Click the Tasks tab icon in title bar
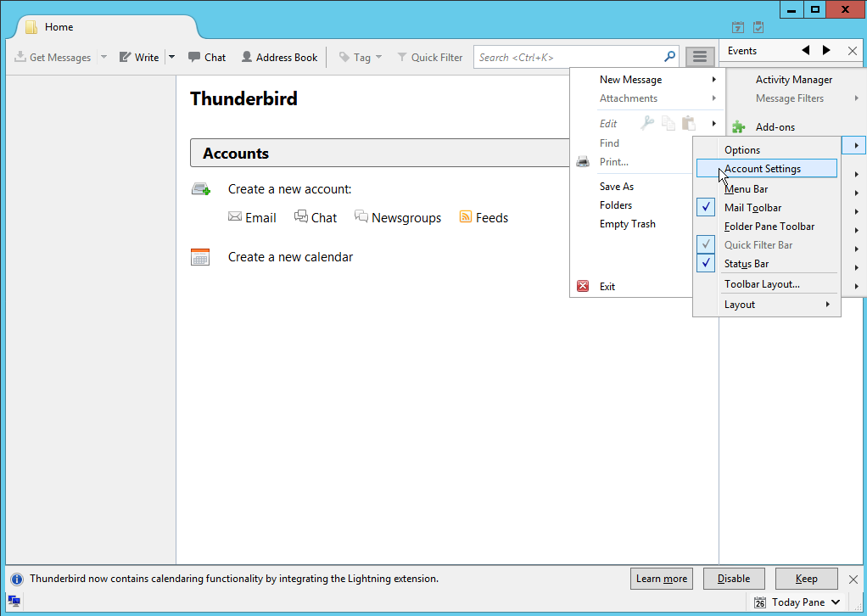 (x=758, y=27)
